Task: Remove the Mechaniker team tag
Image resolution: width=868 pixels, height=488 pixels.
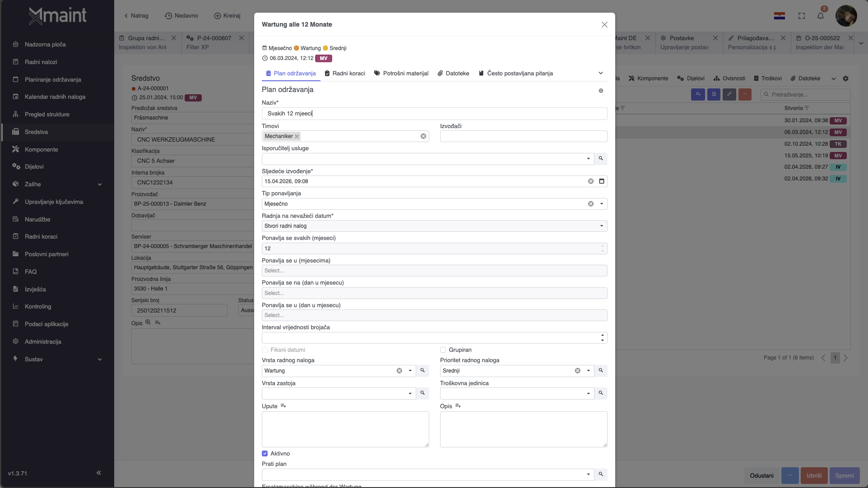Action: [x=297, y=136]
